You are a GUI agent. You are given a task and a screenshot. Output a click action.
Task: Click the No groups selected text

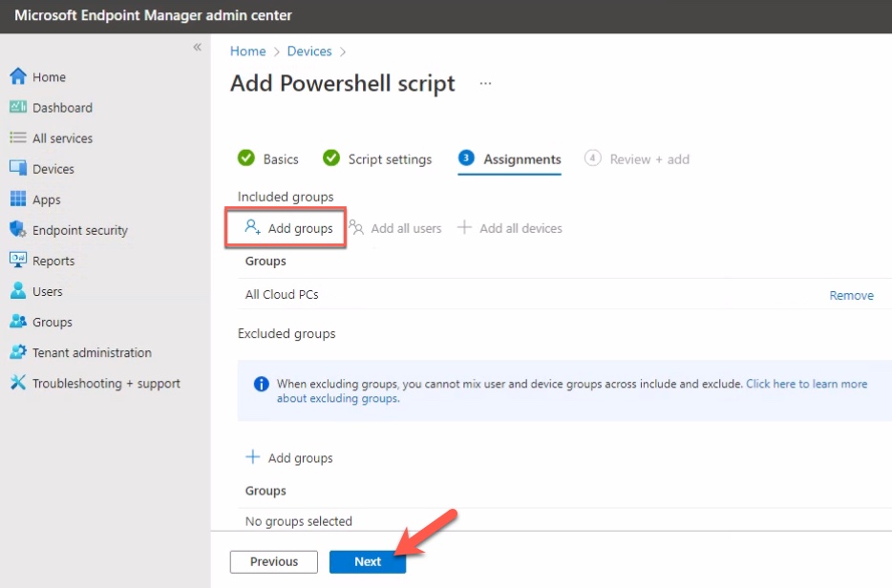(299, 521)
